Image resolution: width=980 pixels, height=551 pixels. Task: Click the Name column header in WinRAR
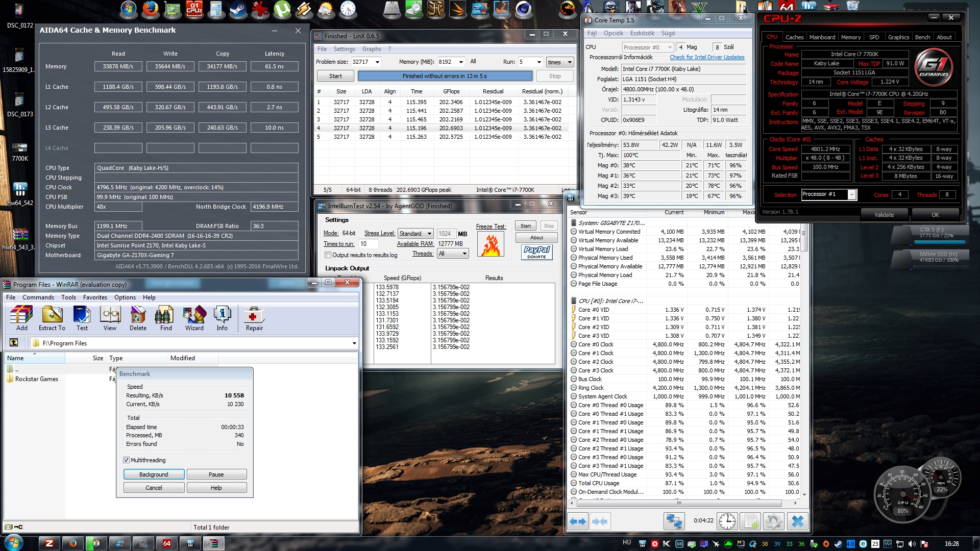(34, 358)
